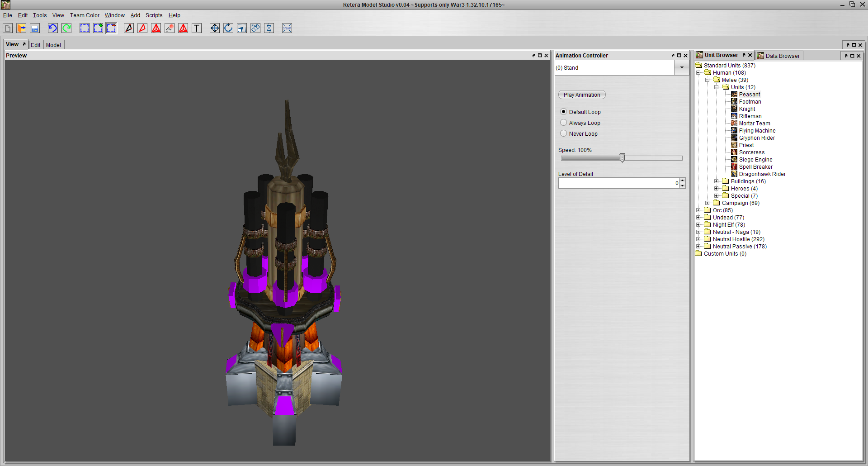868x466 pixels.
Task: Expand the Night Elf (78) folder
Action: pos(698,224)
